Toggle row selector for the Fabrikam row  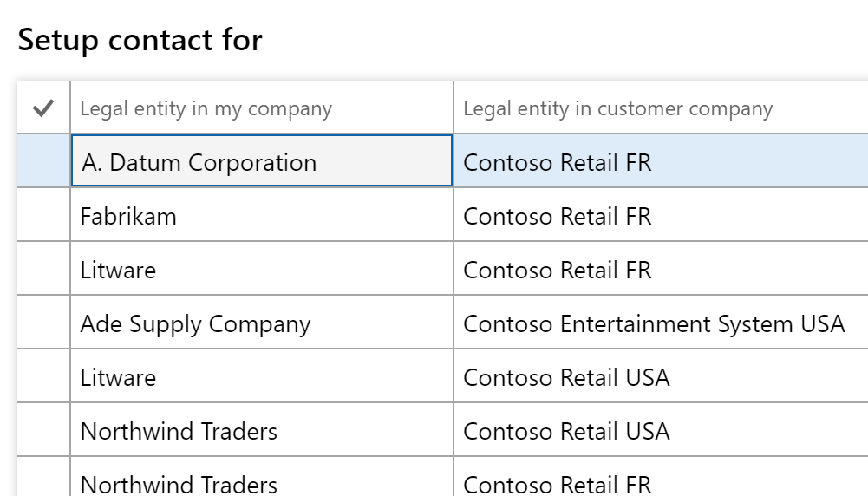pyautogui.click(x=43, y=216)
